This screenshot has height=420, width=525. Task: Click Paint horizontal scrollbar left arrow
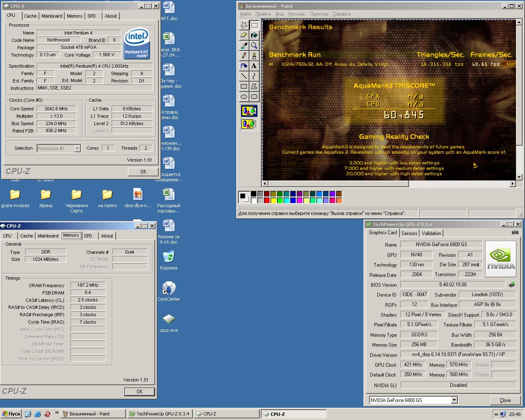[265, 184]
